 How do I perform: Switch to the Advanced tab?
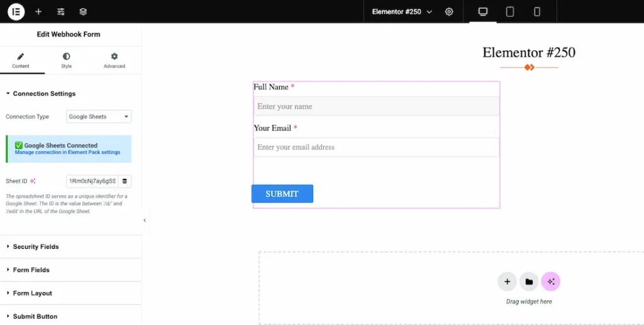[x=114, y=60]
